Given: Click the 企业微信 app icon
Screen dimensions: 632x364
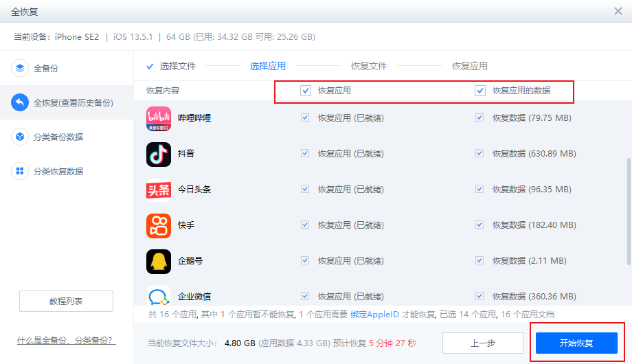Looking at the screenshot, I should pos(159,296).
